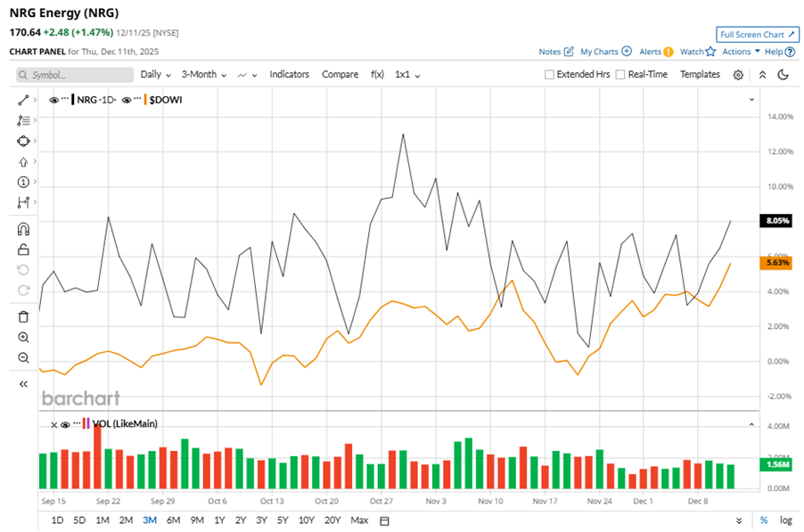Enable the Extended Hrs checkbox
The height and width of the screenshot is (532, 804).
549,75
